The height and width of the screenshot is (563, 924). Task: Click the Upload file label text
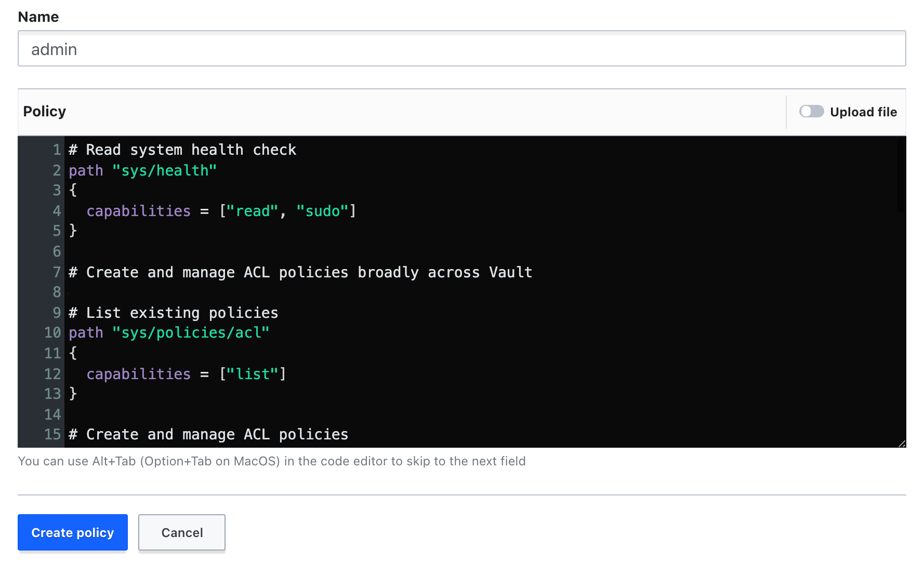coord(863,112)
